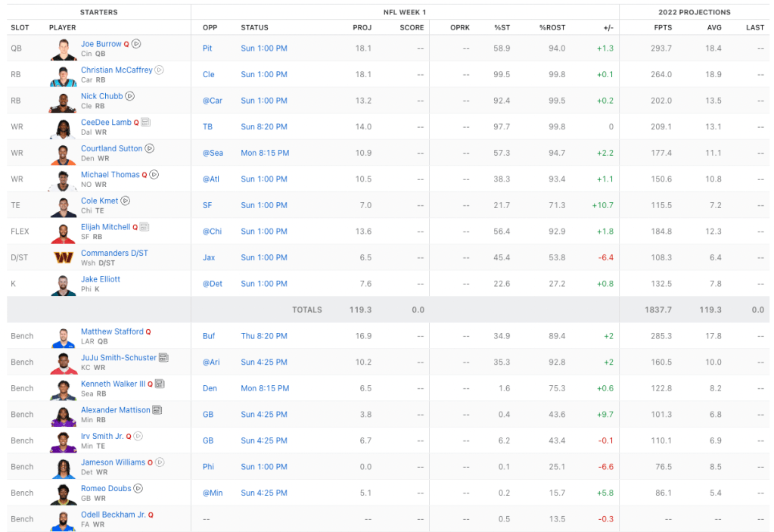View JuJu Smith-Schuster's news note icon
This screenshot has width=774, height=532.
point(163,358)
